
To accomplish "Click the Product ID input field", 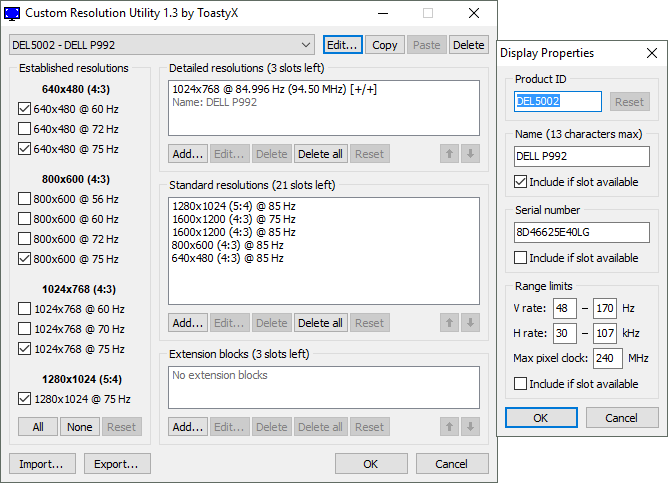I will [556, 102].
